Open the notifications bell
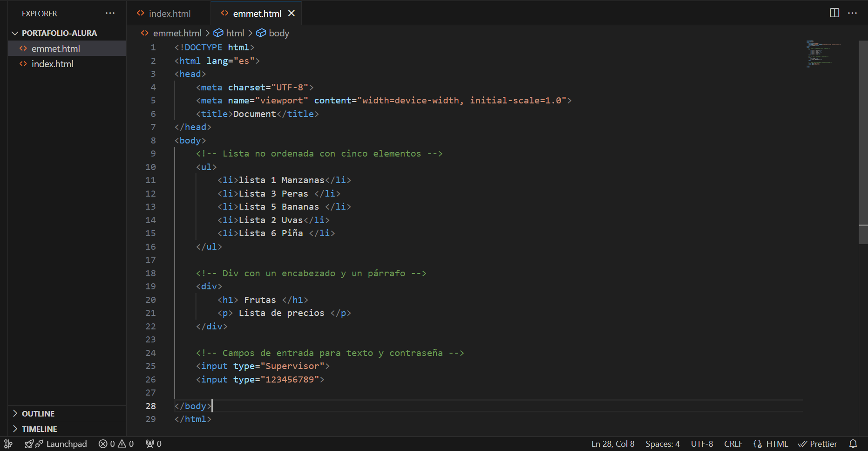The width and height of the screenshot is (868, 451). coord(853,444)
